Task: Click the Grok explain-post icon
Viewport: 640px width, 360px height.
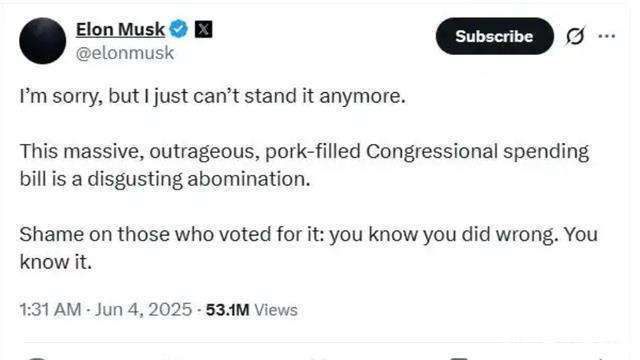Action: click(575, 36)
